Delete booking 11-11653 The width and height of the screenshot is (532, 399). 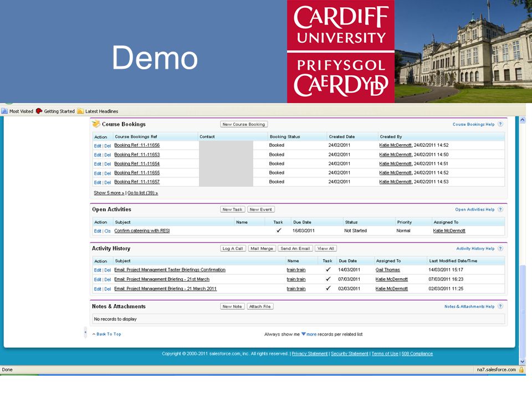108,155
